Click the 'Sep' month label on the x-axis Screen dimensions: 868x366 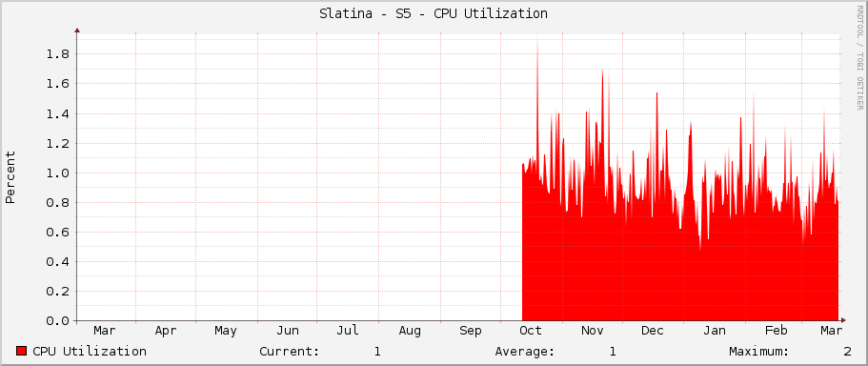click(x=471, y=331)
